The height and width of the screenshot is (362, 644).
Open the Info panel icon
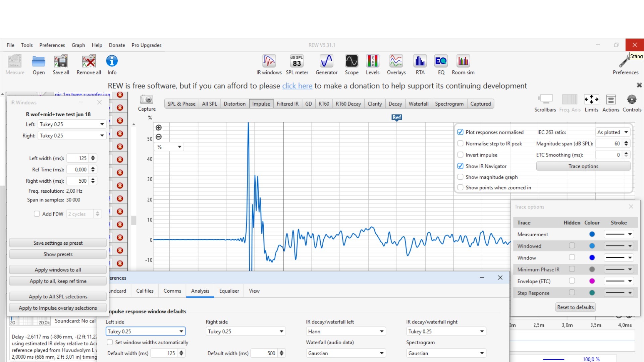pyautogui.click(x=112, y=65)
